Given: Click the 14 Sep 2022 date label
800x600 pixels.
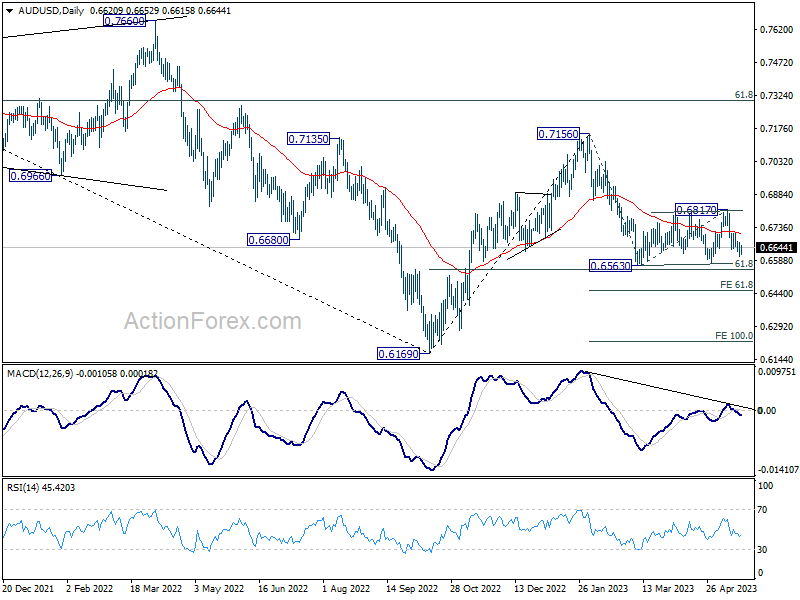Looking at the screenshot, I should pyautogui.click(x=412, y=589).
